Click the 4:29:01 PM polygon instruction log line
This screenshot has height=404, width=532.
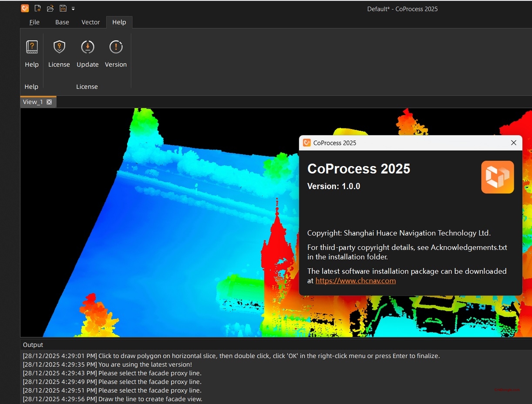click(x=231, y=356)
